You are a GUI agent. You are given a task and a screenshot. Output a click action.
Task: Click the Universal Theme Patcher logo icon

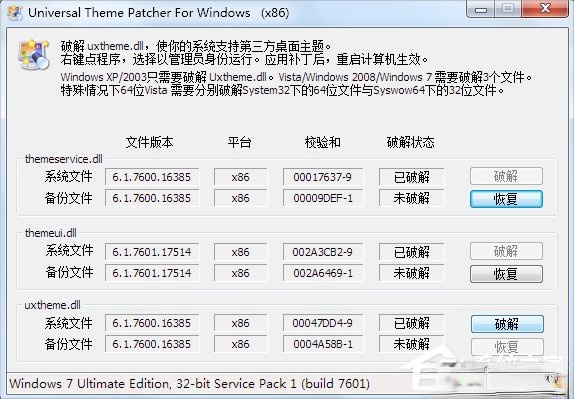pyautogui.click(x=33, y=55)
